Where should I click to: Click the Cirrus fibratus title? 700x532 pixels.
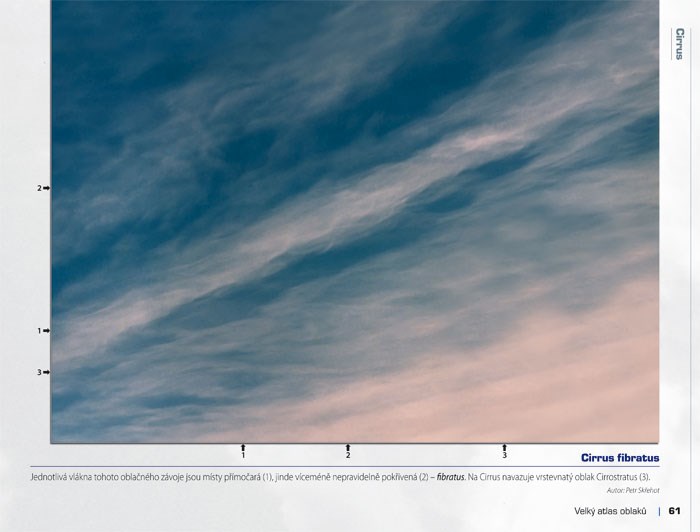pos(619,458)
